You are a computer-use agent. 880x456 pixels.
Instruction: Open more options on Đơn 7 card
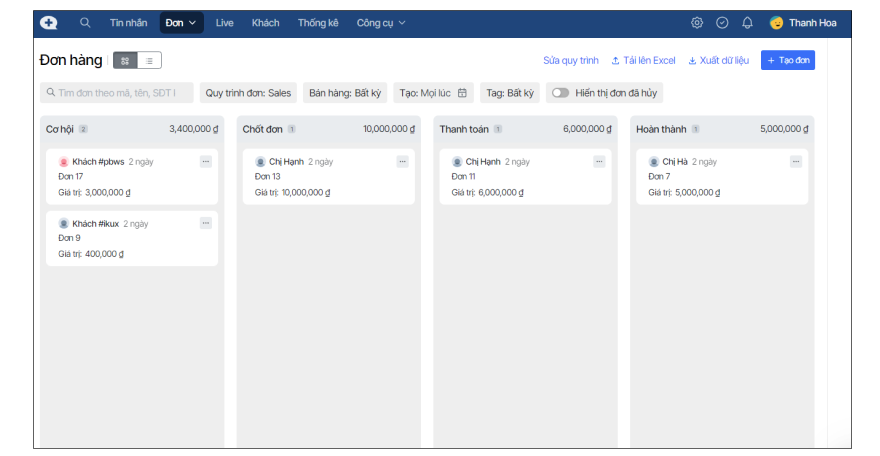click(796, 161)
